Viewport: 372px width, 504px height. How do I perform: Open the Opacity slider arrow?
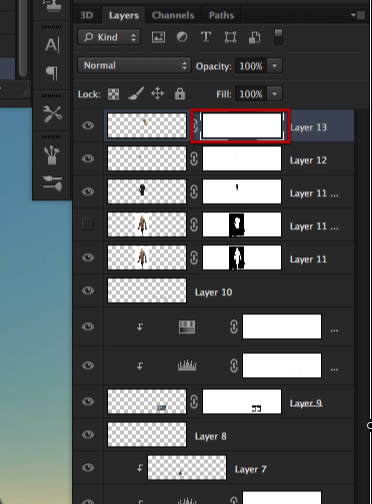click(275, 66)
